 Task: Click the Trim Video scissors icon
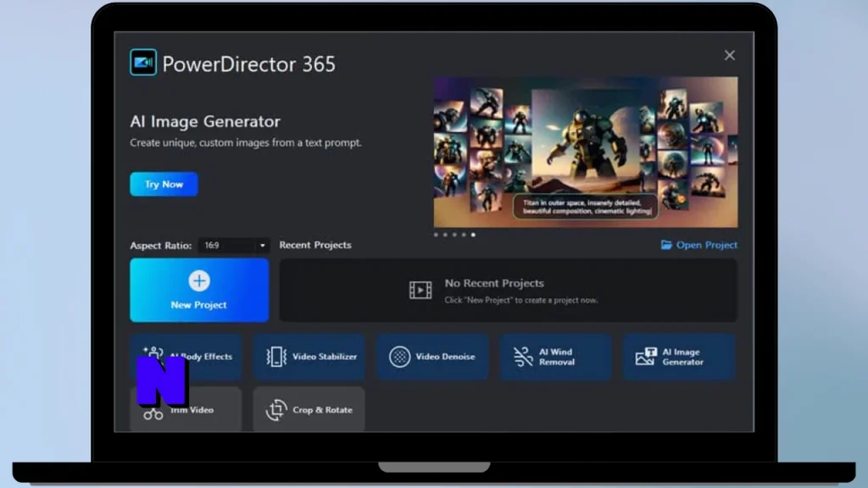[153, 413]
